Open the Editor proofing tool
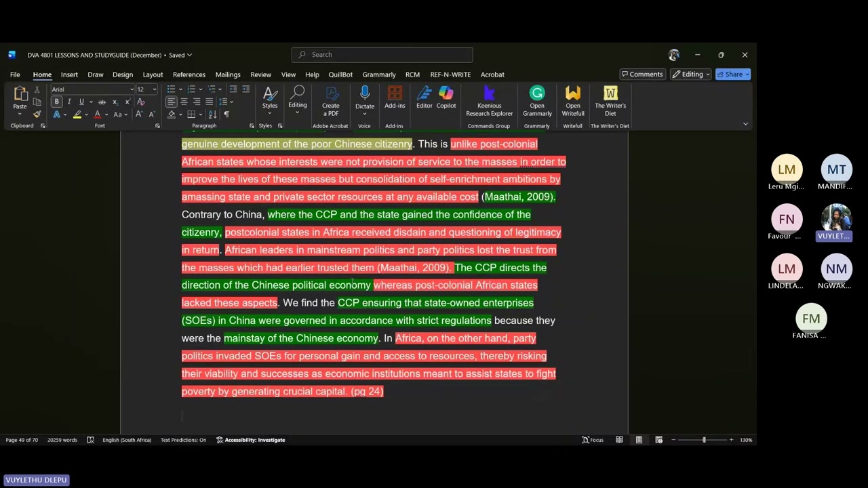Viewport: 868px width, 488px height. pos(425,98)
